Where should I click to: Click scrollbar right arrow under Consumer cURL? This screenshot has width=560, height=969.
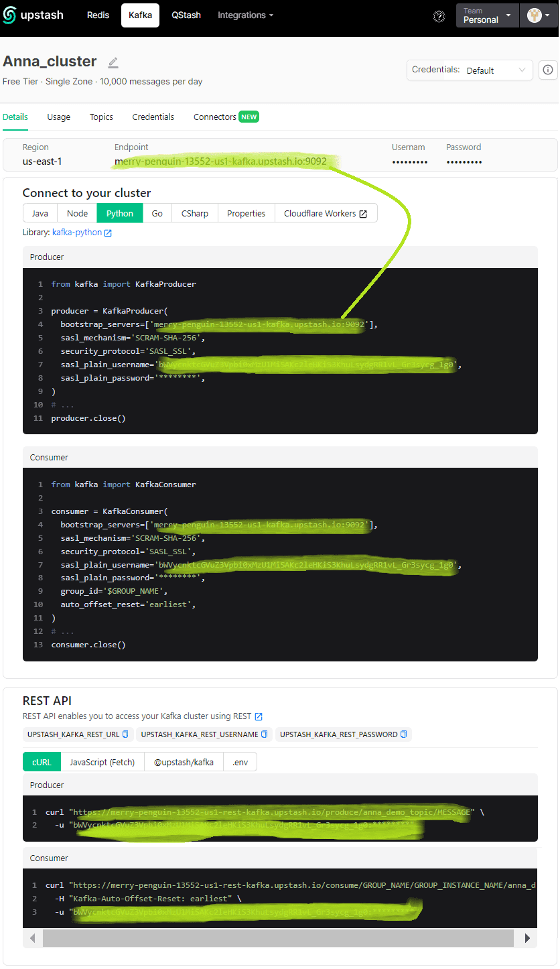click(x=528, y=938)
